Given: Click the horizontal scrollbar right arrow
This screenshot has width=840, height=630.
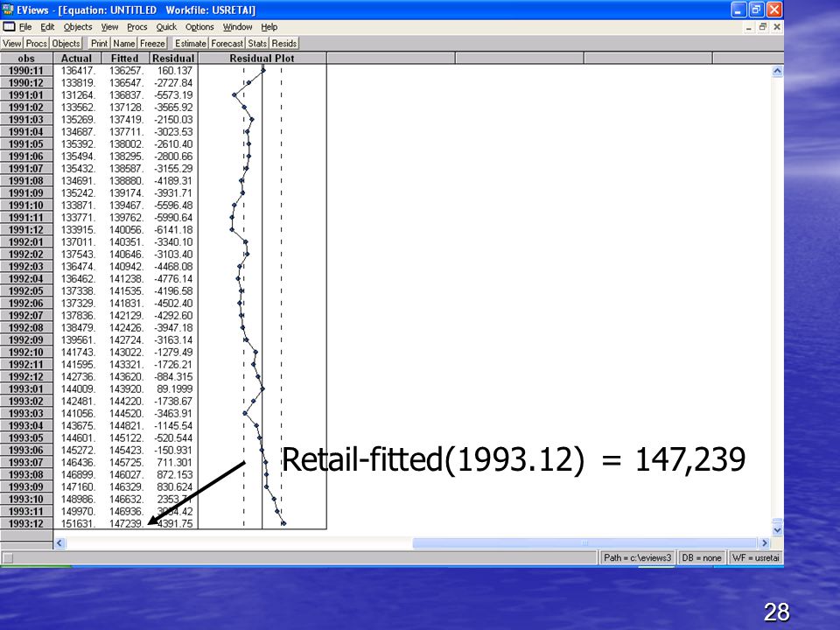Looking at the screenshot, I should [x=765, y=543].
